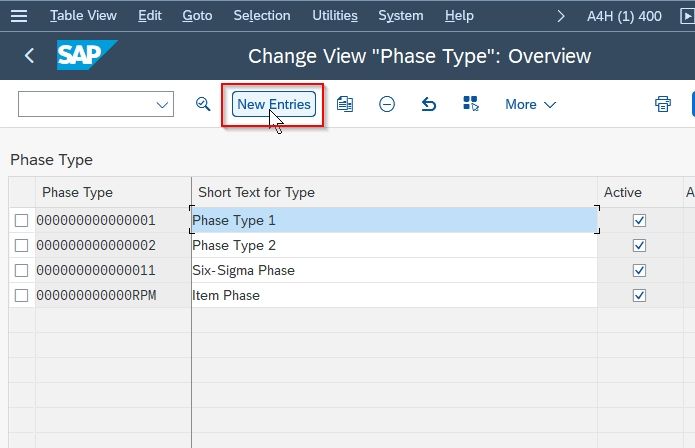
Task: Toggle Active checkbox for Six-Sigma Phase
Action: click(639, 270)
